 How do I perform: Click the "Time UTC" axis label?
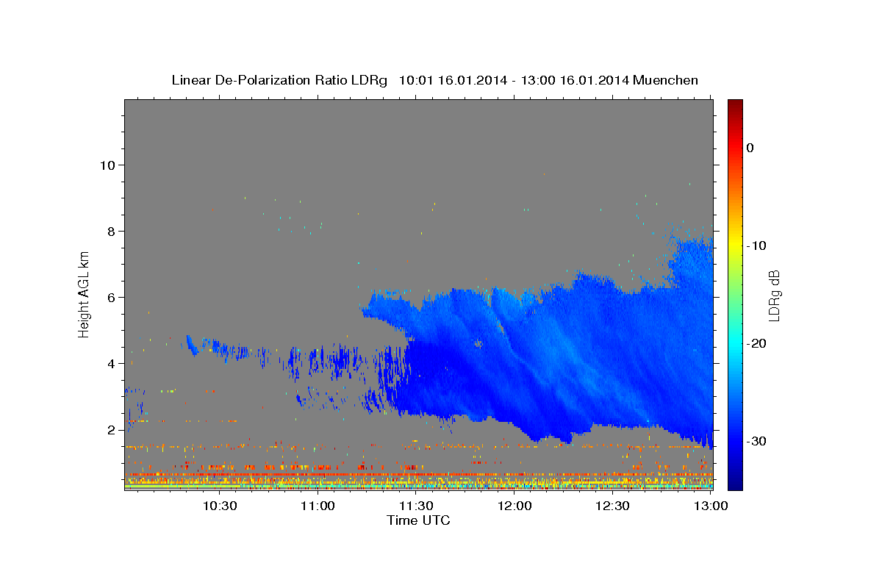tap(418, 520)
